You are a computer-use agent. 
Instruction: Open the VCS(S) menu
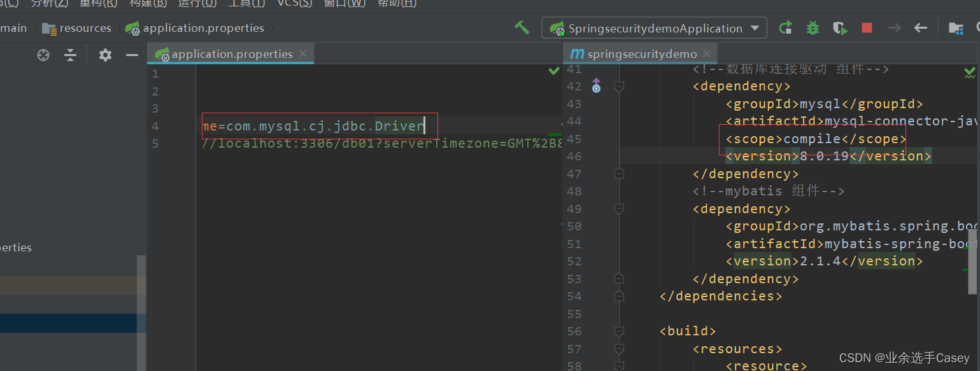click(x=295, y=3)
